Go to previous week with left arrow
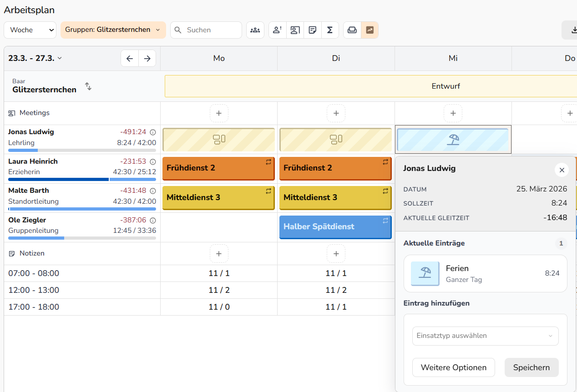Screen dimensions: 577x392 pyautogui.click(x=130, y=58)
